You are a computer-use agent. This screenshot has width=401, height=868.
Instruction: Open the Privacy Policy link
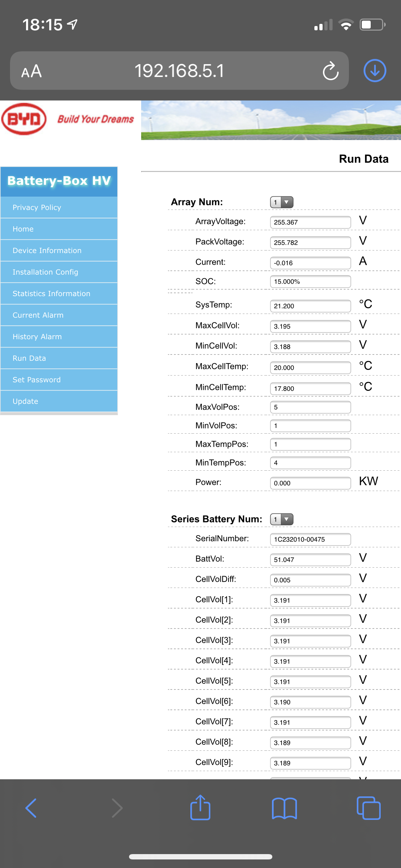(37, 207)
